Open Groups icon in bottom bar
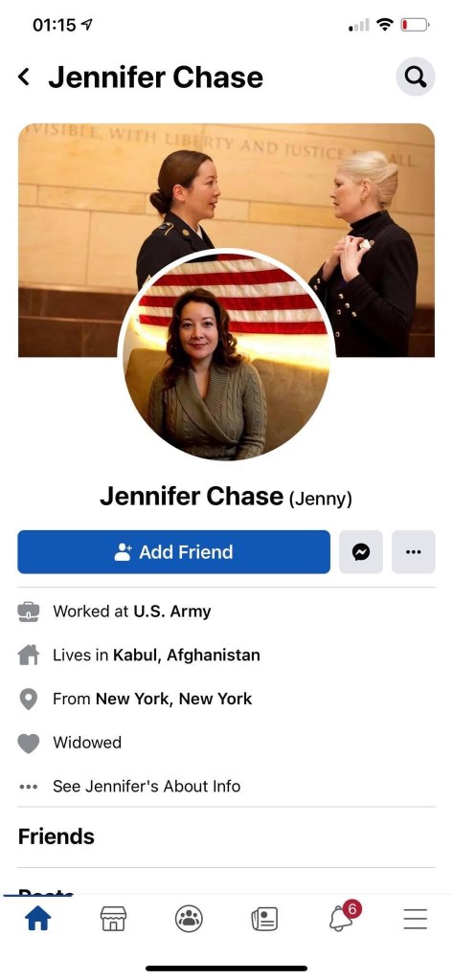The image size is (453, 980). 189,919
